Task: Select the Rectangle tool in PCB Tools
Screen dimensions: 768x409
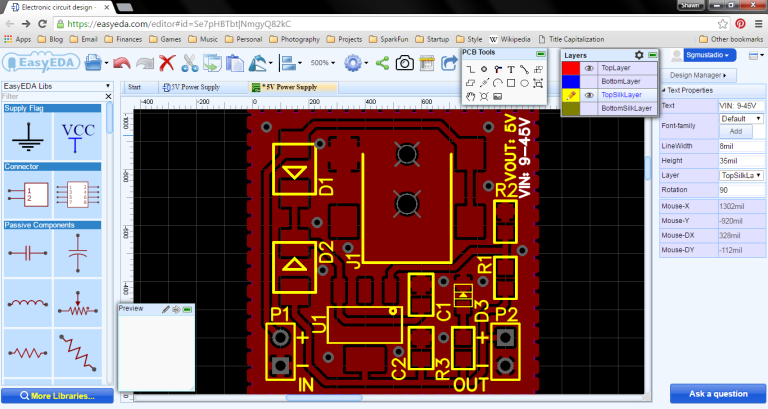Action: coord(511,83)
